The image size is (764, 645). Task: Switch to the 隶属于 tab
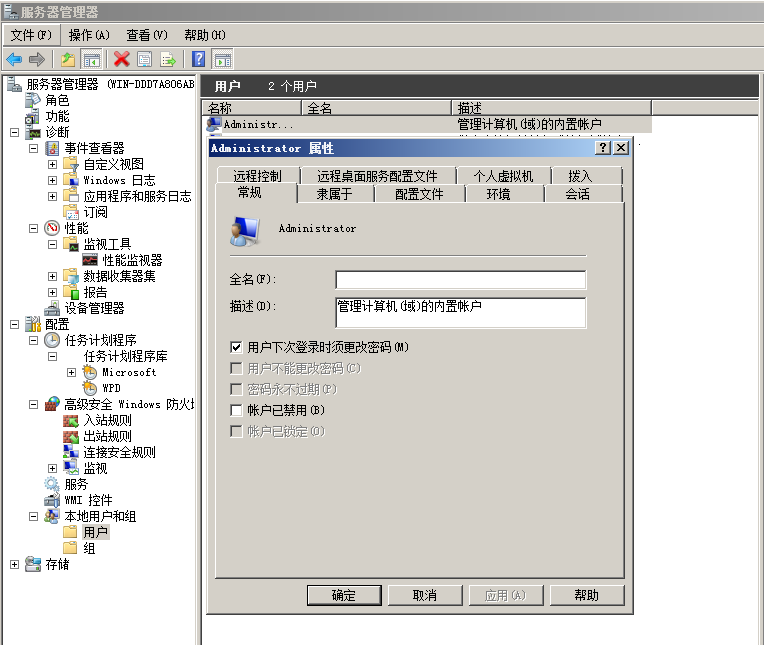[x=335, y=194]
